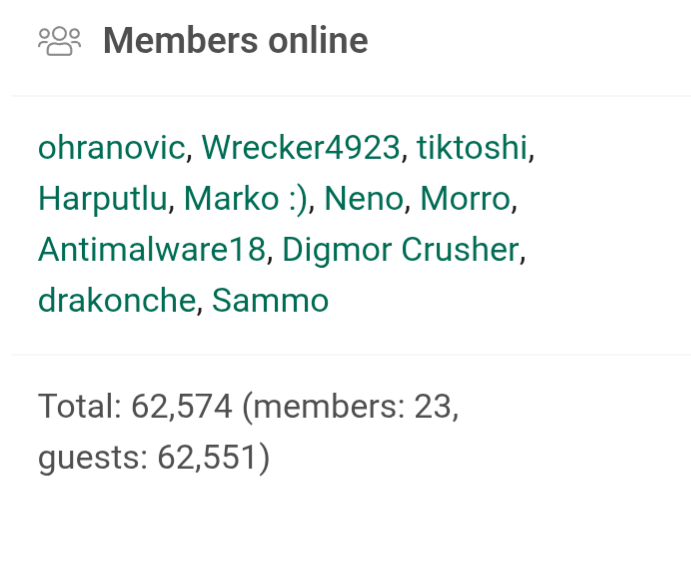Go to Morro's profile
The height and width of the screenshot is (581, 691).
pyautogui.click(x=465, y=198)
